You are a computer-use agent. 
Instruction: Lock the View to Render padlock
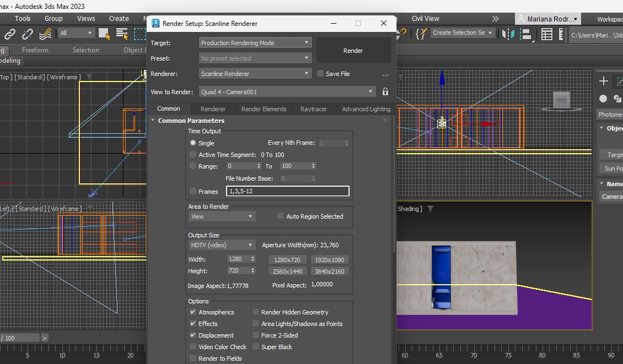pyautogui.click(x=385, y=92)
